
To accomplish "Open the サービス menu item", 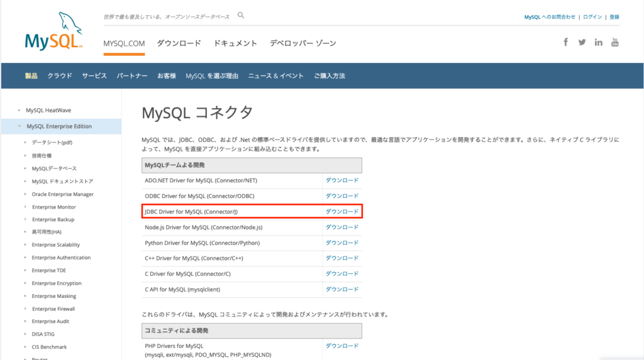I will 94,75.
